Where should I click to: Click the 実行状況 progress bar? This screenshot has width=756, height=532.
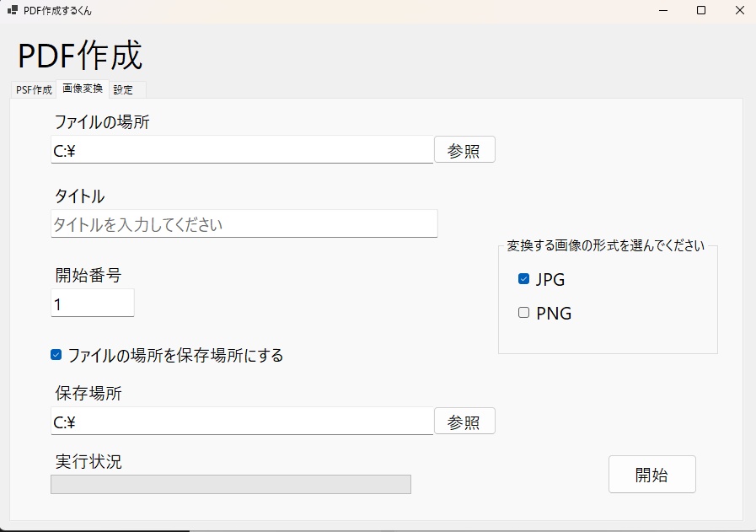click(x=231, y=484)
